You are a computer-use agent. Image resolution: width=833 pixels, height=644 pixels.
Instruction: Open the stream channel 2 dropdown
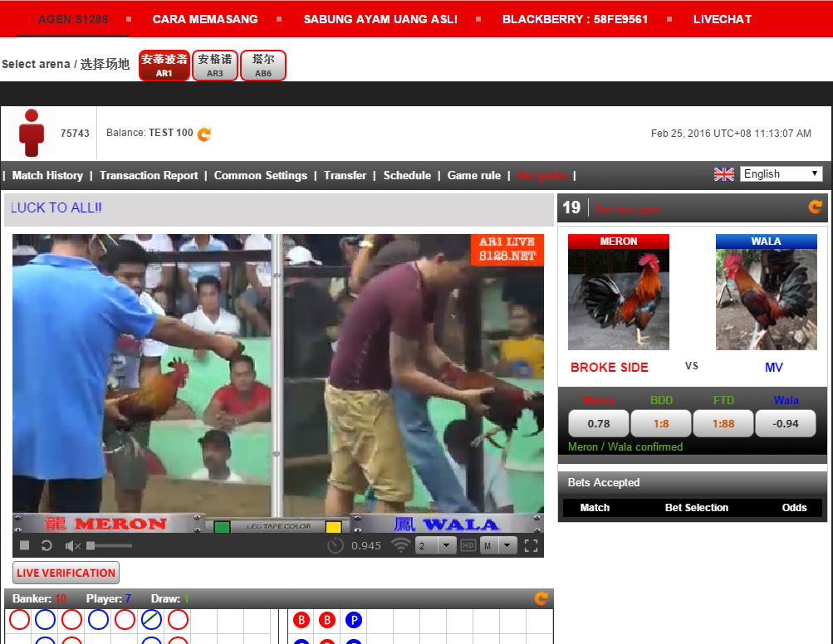[x=435, y=545]
